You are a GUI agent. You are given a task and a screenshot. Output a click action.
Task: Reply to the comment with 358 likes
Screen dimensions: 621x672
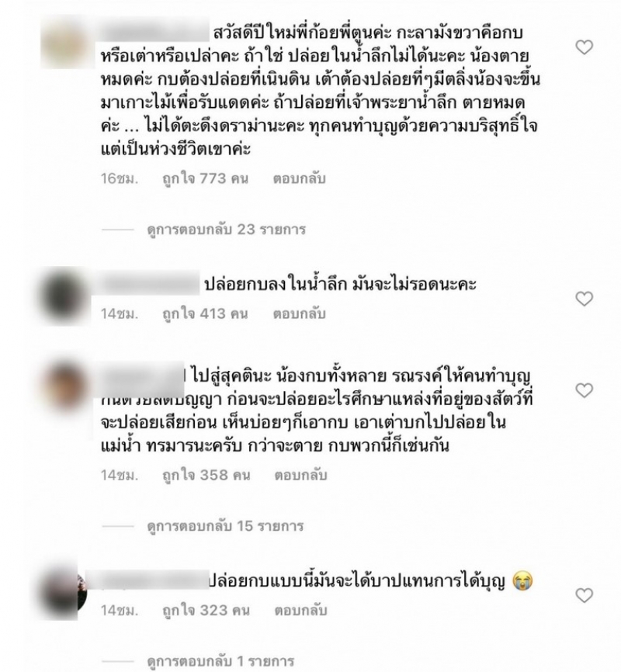point(300,475)
